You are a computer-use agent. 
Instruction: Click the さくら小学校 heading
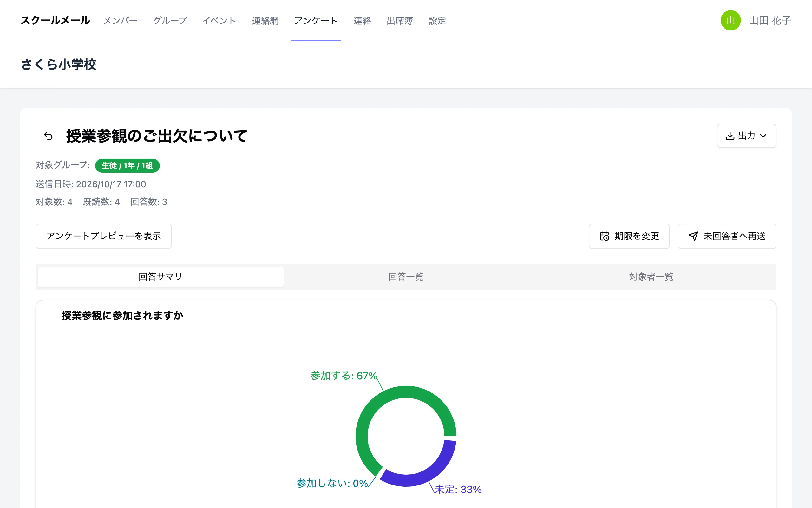click(58, 64)
